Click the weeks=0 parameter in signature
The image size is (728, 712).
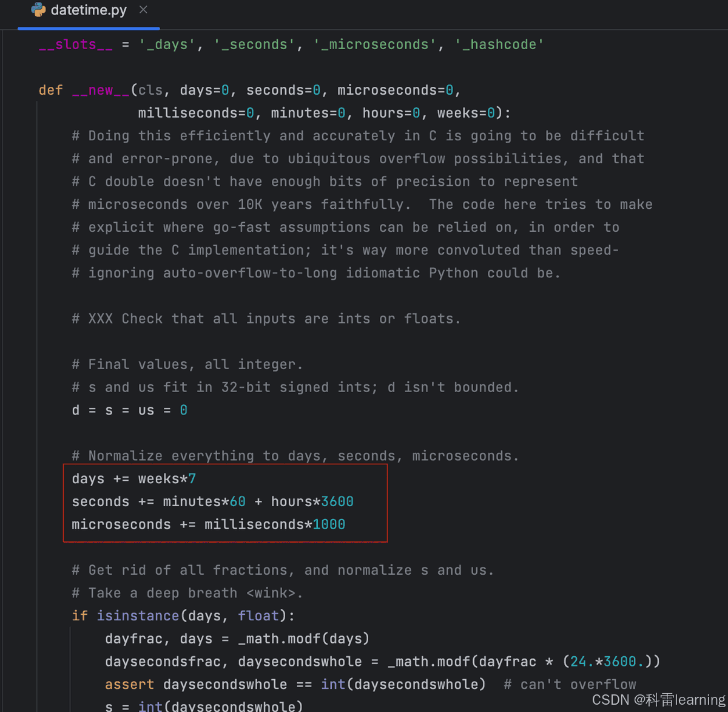(x=466, y=113)
